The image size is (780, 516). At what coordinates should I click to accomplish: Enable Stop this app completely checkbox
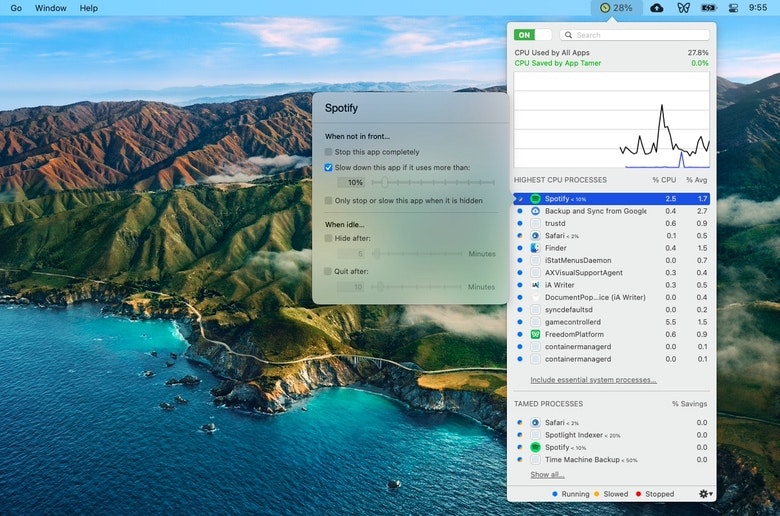328,152
